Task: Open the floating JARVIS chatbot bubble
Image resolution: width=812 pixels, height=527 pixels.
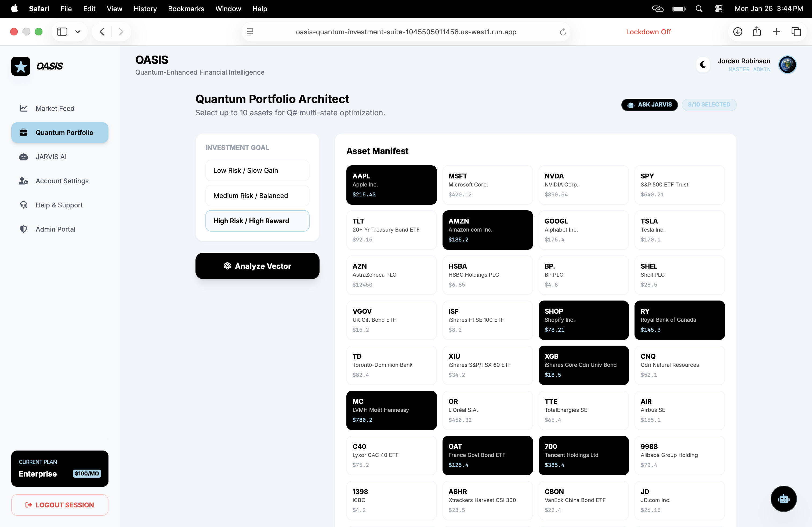Action: click(x=783, y=498)
